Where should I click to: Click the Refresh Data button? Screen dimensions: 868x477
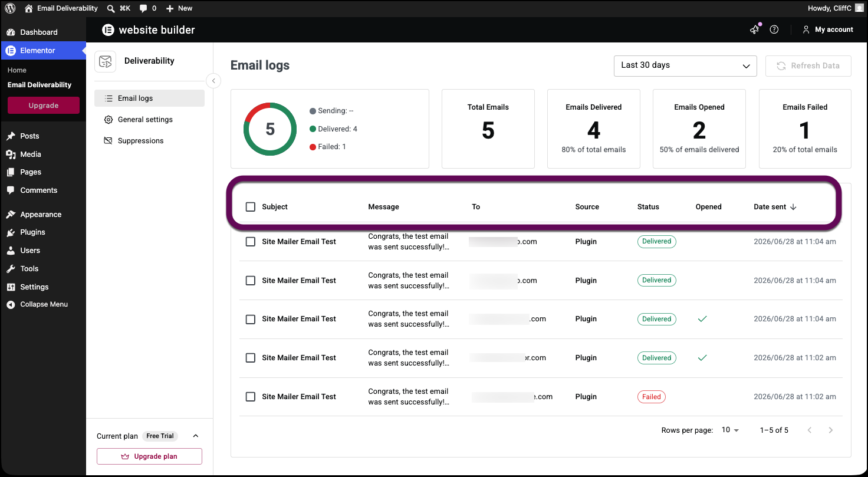tap(808, 66)
